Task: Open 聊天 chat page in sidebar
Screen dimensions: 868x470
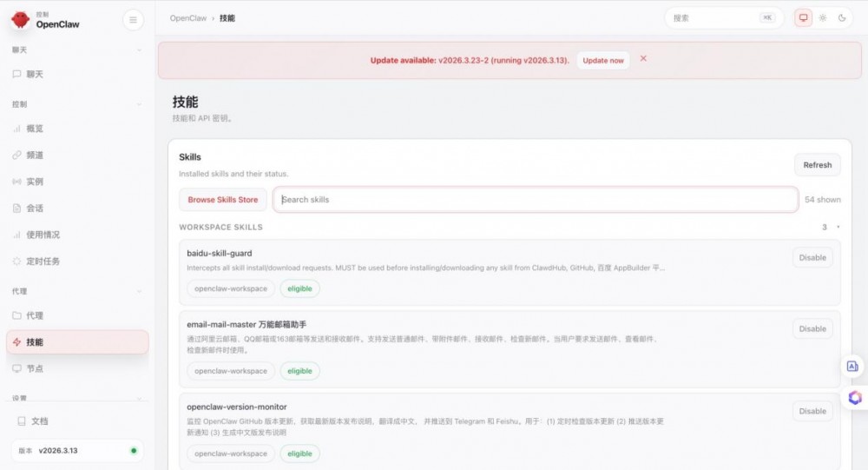Action: click(x=35, y=75)
